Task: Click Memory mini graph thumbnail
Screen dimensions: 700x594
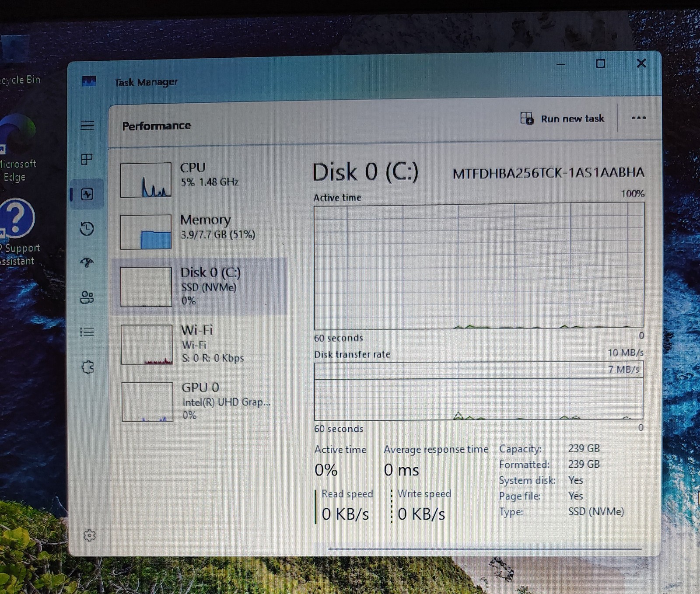Action: pyautogui.click(x=146, y=232)
